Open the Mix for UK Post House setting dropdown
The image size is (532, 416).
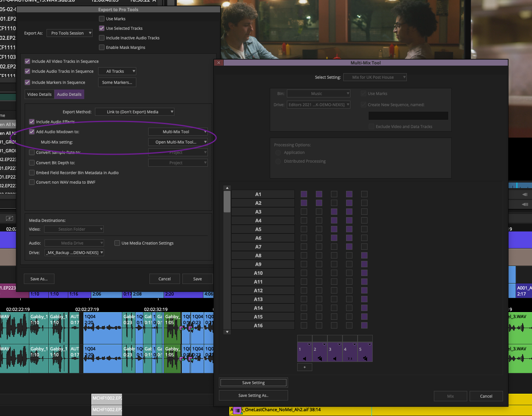(x=375, y=77)
